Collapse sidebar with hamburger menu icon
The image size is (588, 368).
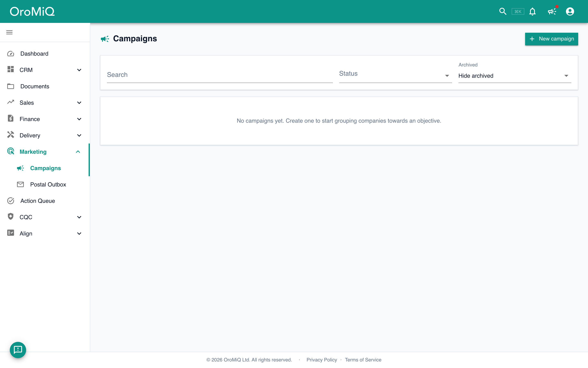pos(9,32)
